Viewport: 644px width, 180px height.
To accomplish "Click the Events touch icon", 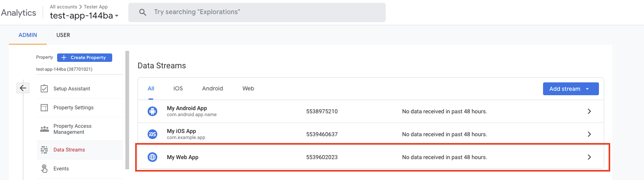I will (x=44, y=169).
